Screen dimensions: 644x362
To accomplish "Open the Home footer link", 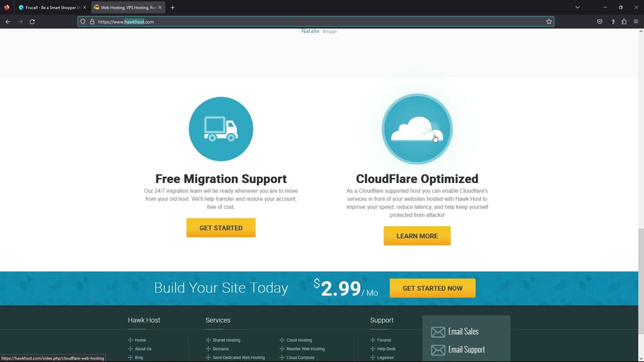I will tap(140, 340).
